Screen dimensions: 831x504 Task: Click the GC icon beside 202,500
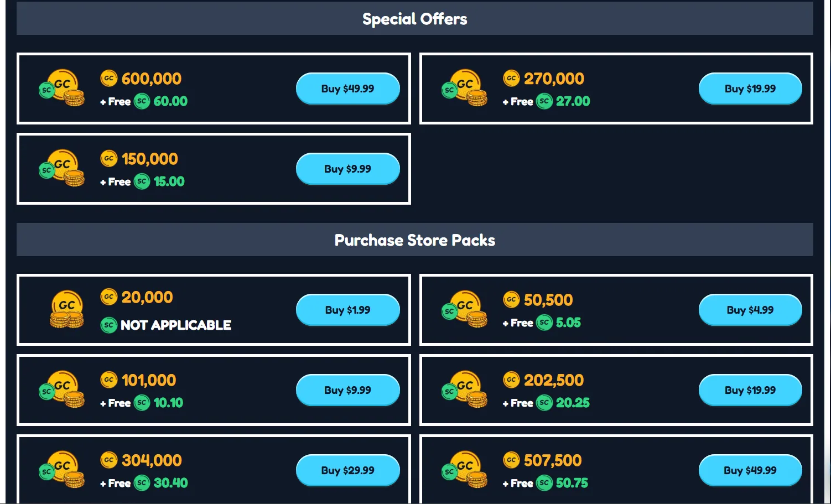click(x=512, y=380)
